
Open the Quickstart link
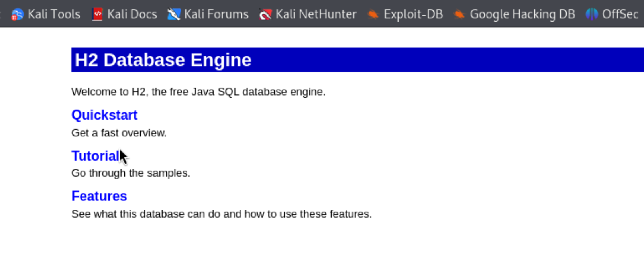tap(104, 115)
